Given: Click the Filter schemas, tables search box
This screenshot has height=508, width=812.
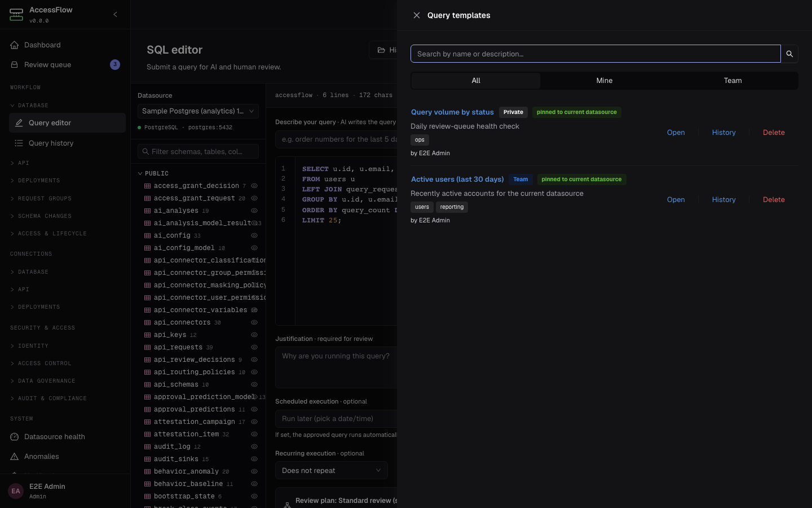Looking at the screenshot, I should click(198, 151).
